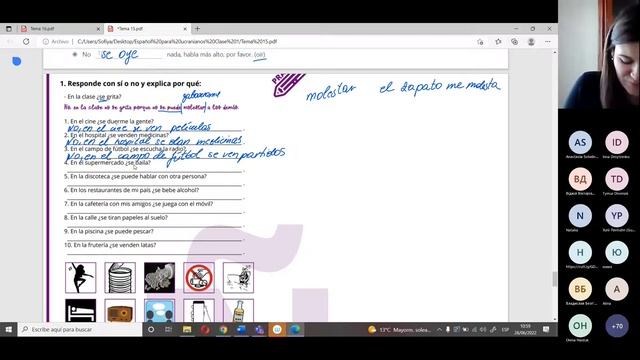Viewport: 640px width, 360px height.
Task: Open participant ВБ avatar
Action: (580, 289)
